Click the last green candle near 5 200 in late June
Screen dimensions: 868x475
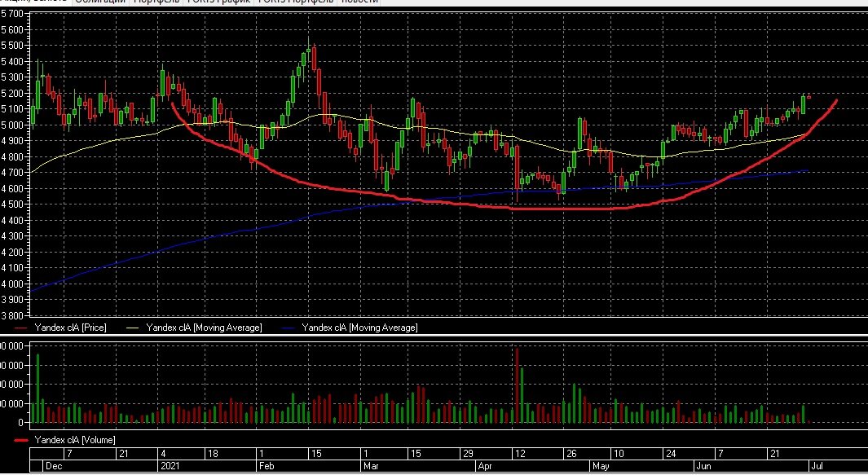point(804,104)
